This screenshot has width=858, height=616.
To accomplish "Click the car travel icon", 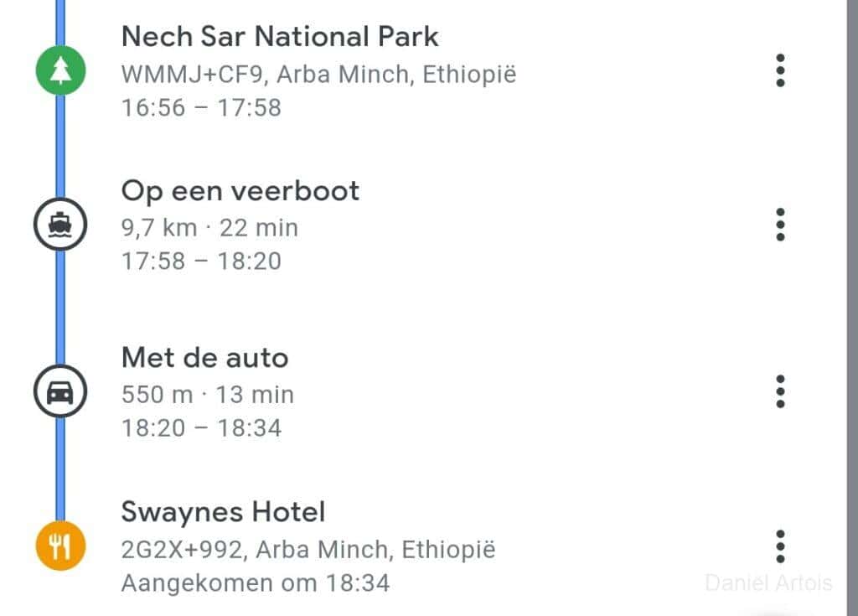I will 60,392.
